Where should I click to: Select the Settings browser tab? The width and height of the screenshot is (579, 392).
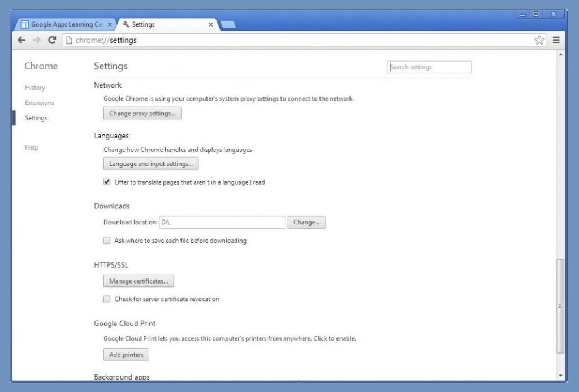point(168,24)
